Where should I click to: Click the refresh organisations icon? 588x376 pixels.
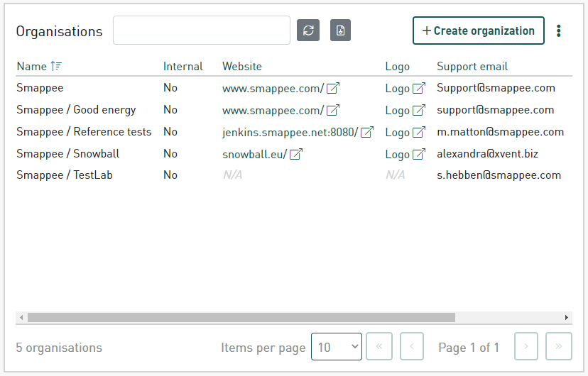pyautogui.click(x=308, y=31)
